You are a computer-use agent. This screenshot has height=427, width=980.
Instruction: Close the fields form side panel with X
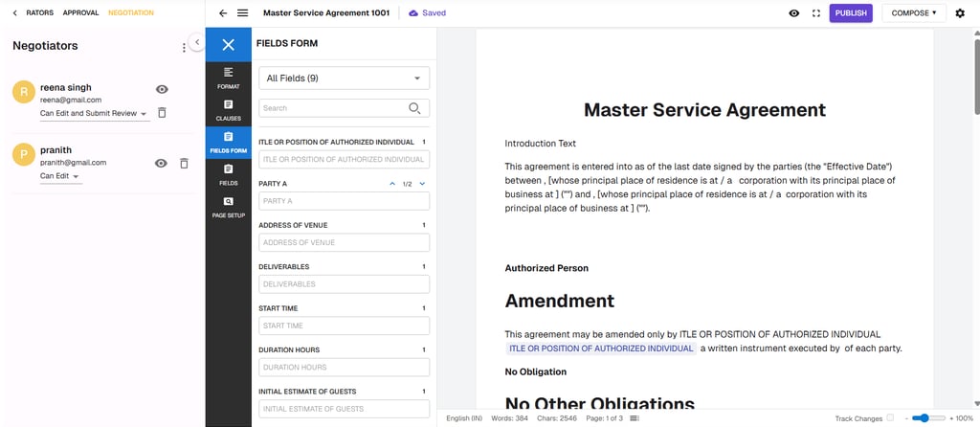[228, 44]
